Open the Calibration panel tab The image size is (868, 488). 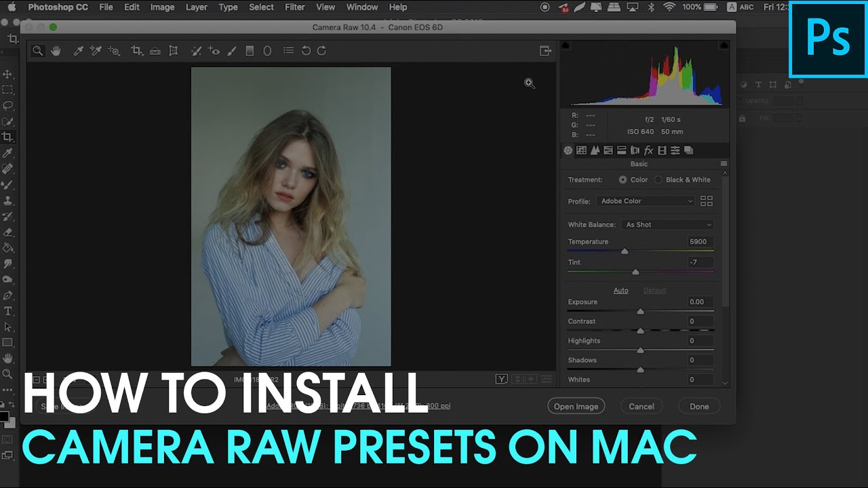(x=662, y=150)
